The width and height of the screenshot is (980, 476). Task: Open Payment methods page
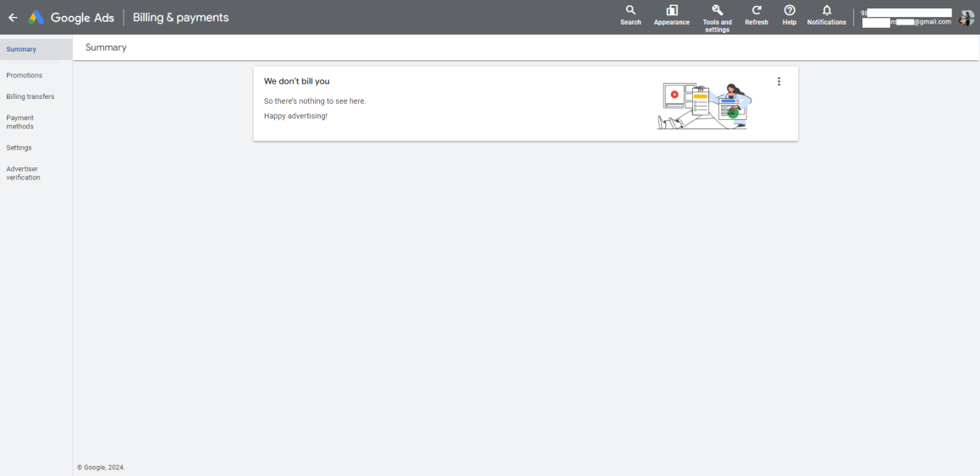coord(20,122)
